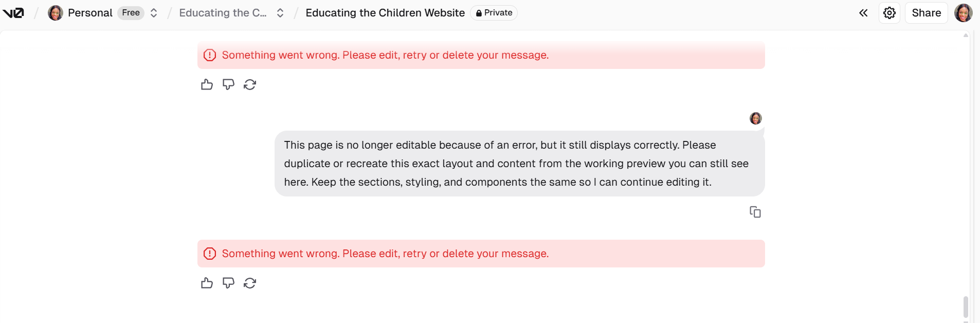This screenshot has height=323, width=980.
Task: Open the user account avatar menu
Action: coord(963,13)
